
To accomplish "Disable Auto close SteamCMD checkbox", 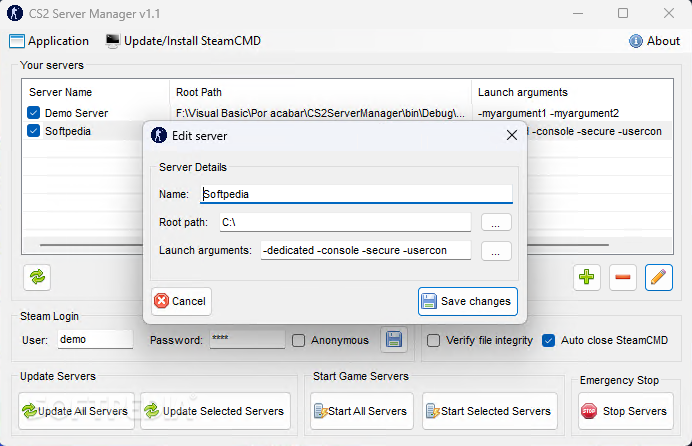I will point(549,341).
